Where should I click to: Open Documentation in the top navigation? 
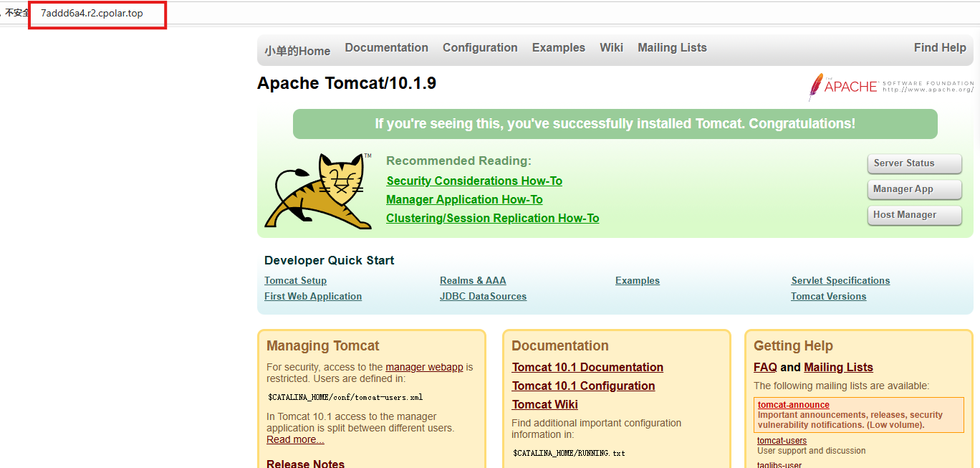tap(387, 48)
